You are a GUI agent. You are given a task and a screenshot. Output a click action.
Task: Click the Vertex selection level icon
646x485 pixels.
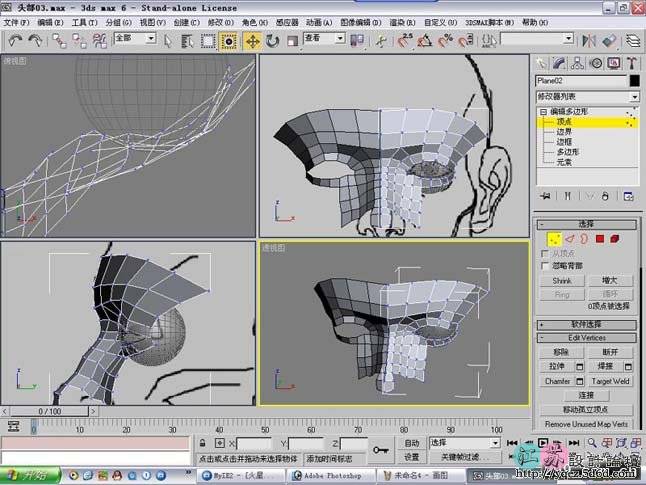(x=554, y=239)
